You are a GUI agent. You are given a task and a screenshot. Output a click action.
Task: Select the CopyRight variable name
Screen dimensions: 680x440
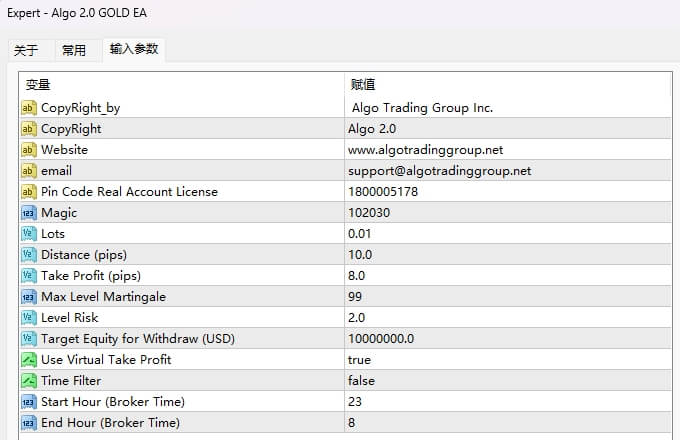point(71,129)
